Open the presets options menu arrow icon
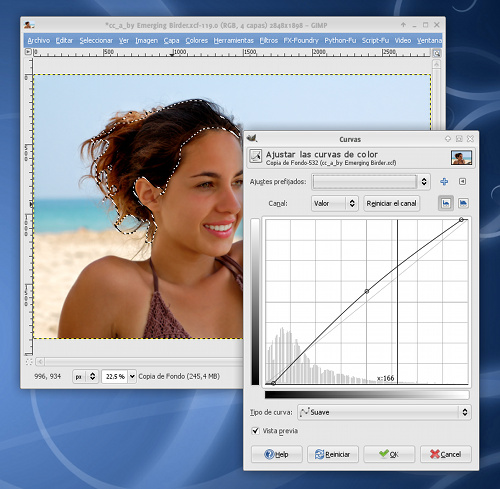 coord(462,182)
